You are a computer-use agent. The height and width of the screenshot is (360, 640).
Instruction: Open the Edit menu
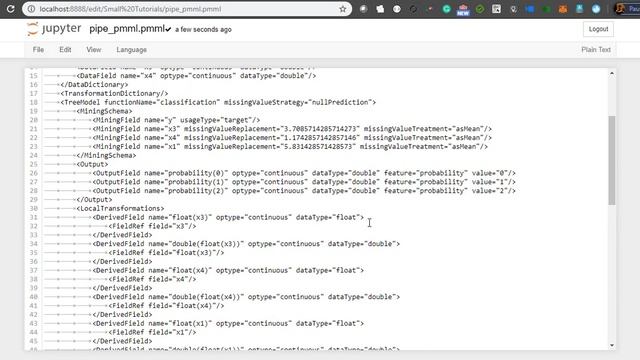tap(65, 49)
